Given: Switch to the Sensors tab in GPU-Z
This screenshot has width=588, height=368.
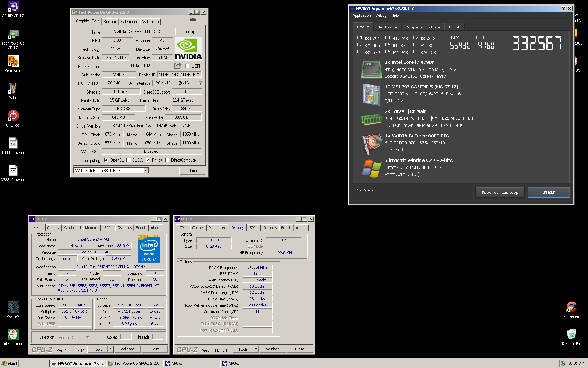Looking at the screenshot, I should (x=110, y=22).
